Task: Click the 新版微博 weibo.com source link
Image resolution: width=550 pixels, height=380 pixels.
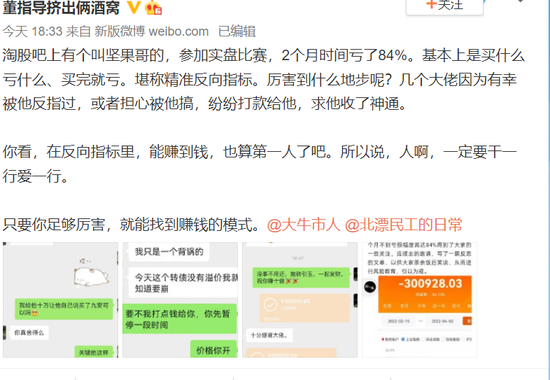Action: click(151, 32)
